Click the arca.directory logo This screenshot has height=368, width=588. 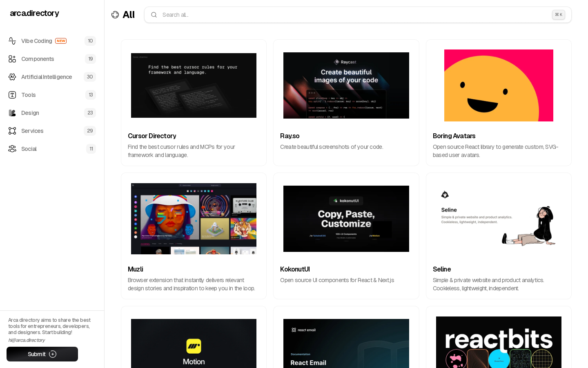tap(34, 13)
